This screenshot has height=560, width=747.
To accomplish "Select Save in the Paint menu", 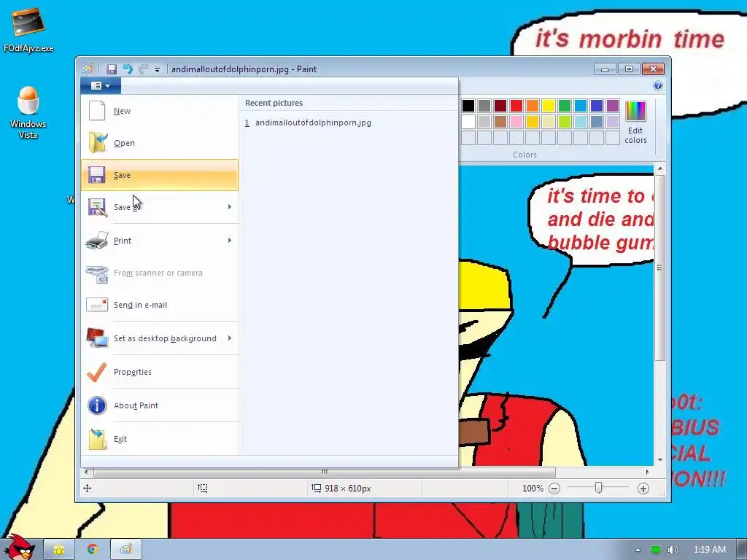I will click(x=160, y=175).
